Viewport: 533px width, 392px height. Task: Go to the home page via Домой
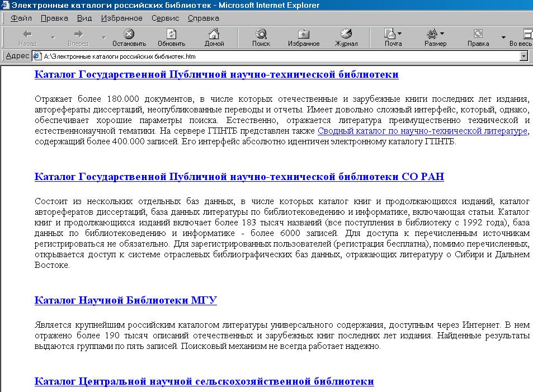point(214,37)
